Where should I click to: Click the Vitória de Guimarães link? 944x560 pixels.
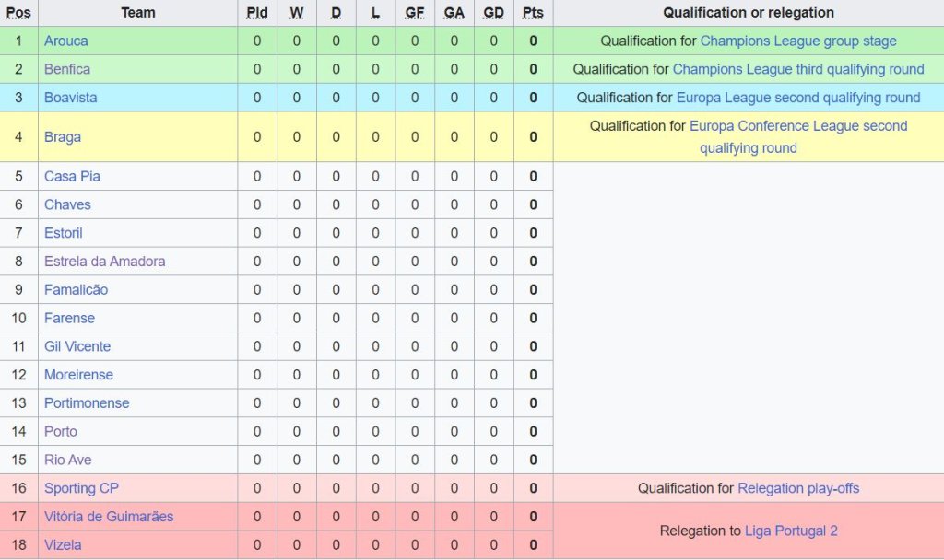(x=109, y=517)
